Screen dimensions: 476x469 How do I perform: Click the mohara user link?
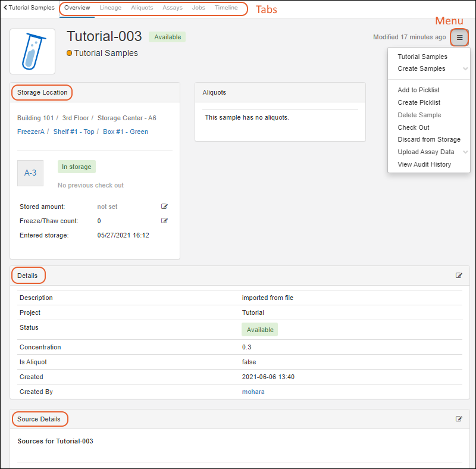click(x=253, y=392)
